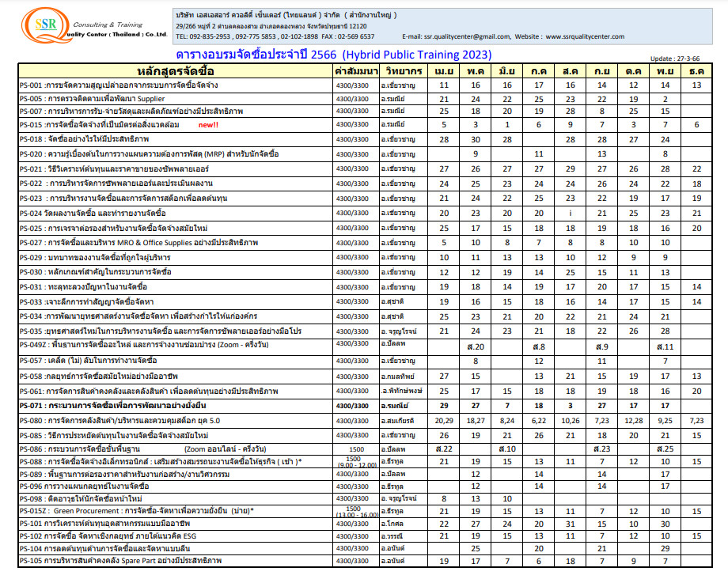This screenshot has width=728, height=579.
Task: Open the www.ssrqualitycenter.com website link
Action: tap(585, 36)
